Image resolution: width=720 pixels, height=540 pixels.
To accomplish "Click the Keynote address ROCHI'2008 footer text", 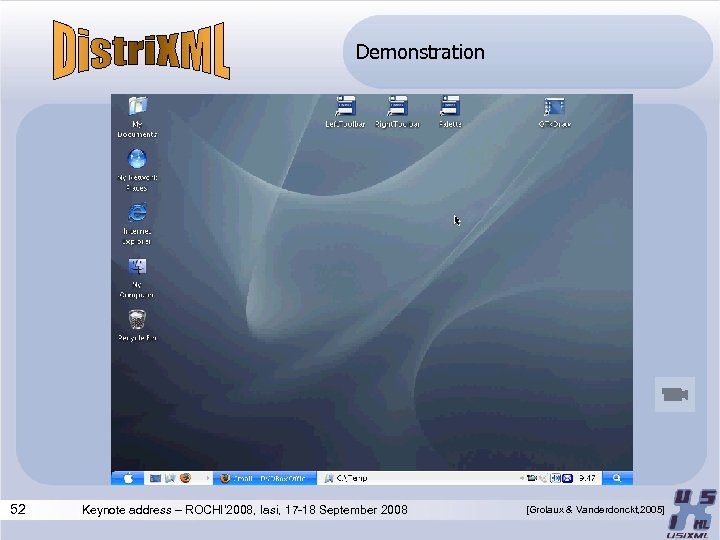I will 245,510.
